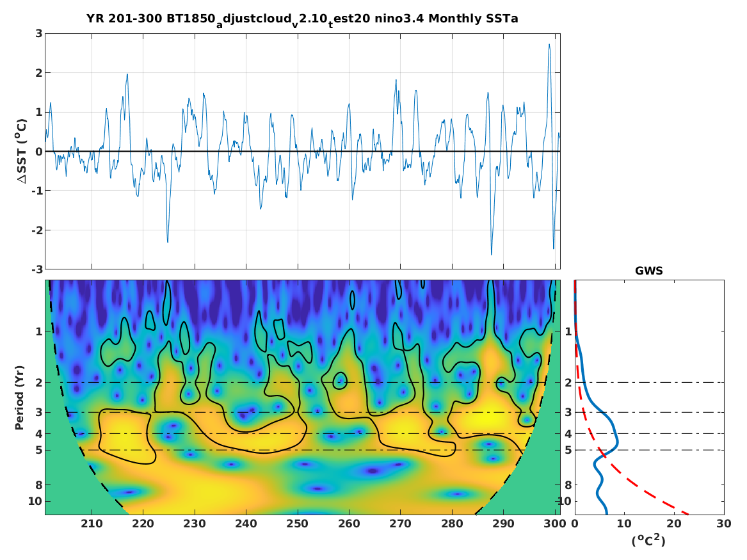The image size is (747, 560).
Task: Click the closed contour near year 215, period 4
Action: [x=126, y=436]
